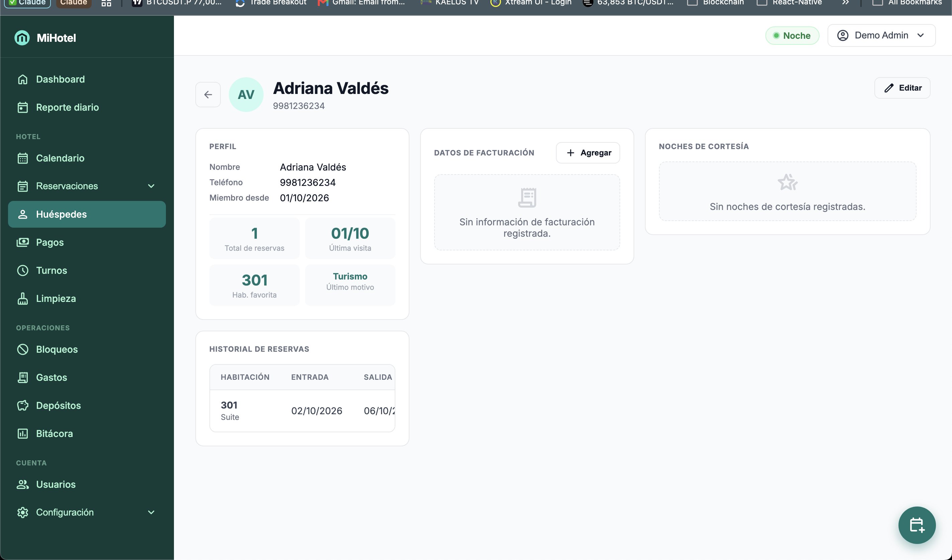
Task: Open the Turnos clock icon
Action: [x=23, y=270]
